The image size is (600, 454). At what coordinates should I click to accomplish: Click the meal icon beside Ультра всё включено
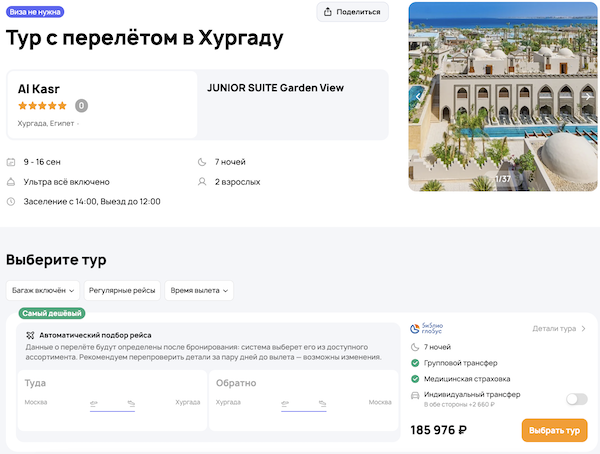[x=11, y=182]
